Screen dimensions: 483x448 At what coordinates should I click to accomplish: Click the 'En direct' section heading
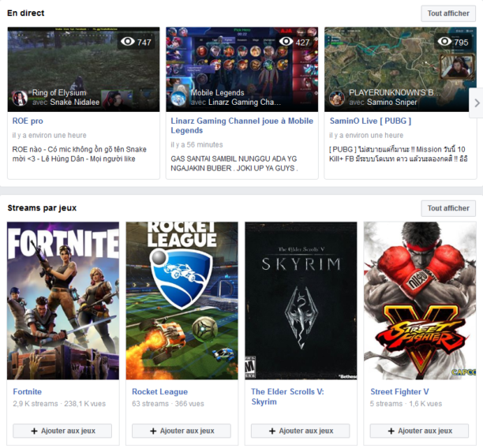26,13
